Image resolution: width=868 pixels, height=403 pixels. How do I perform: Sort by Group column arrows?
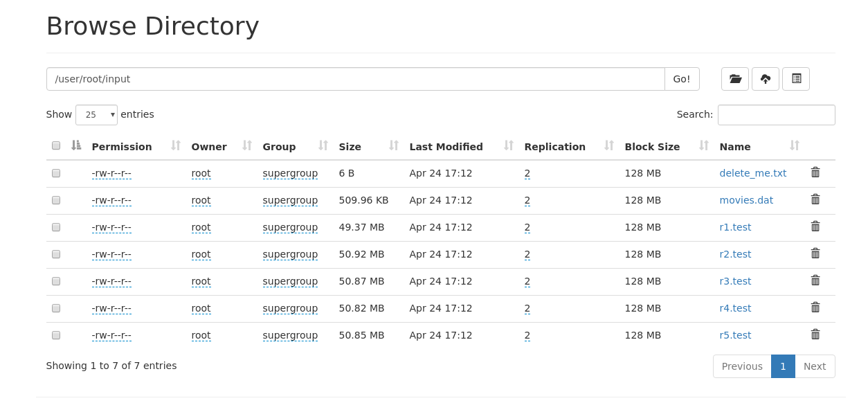323,145
